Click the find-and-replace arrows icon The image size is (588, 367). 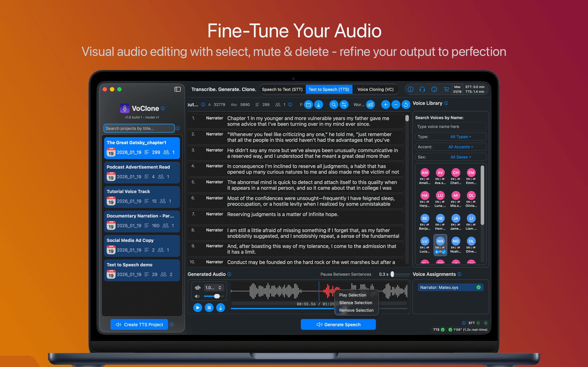click(344, 105)
